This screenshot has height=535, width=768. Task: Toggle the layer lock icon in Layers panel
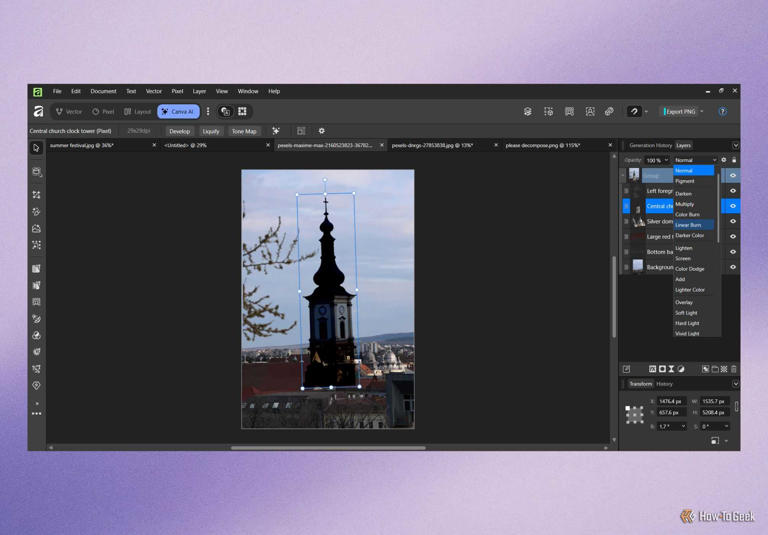coord(734,160)
